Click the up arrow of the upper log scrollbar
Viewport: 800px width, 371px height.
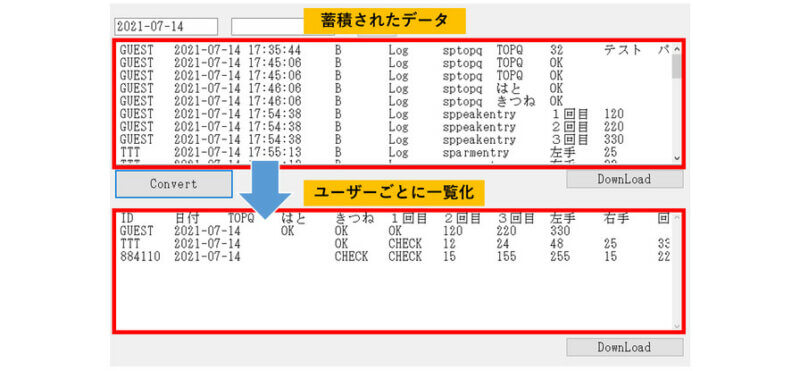click(x=677, y=50)
